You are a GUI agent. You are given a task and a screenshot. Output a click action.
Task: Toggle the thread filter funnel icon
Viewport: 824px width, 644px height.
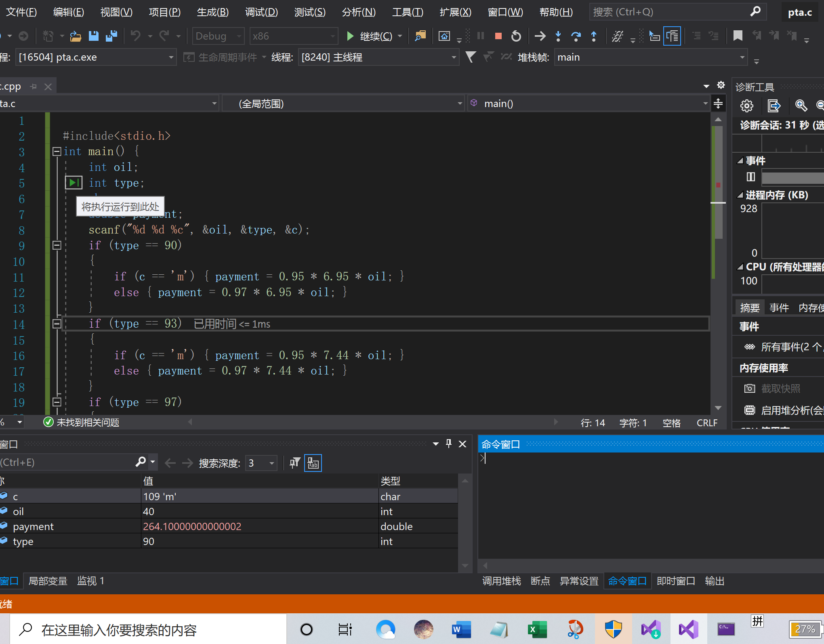pos(471,57)
